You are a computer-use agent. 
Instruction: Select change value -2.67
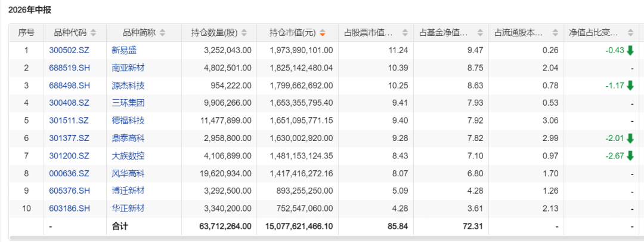(614, 156)
